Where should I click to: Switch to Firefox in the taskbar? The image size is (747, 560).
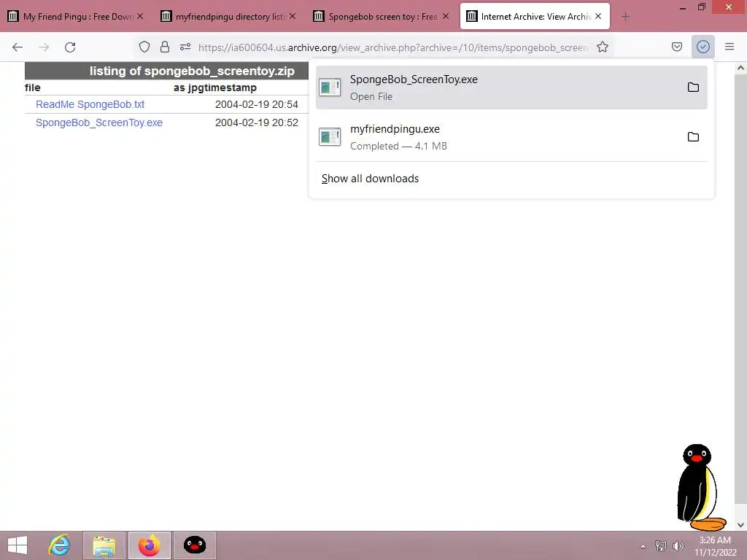pos(149,545)
